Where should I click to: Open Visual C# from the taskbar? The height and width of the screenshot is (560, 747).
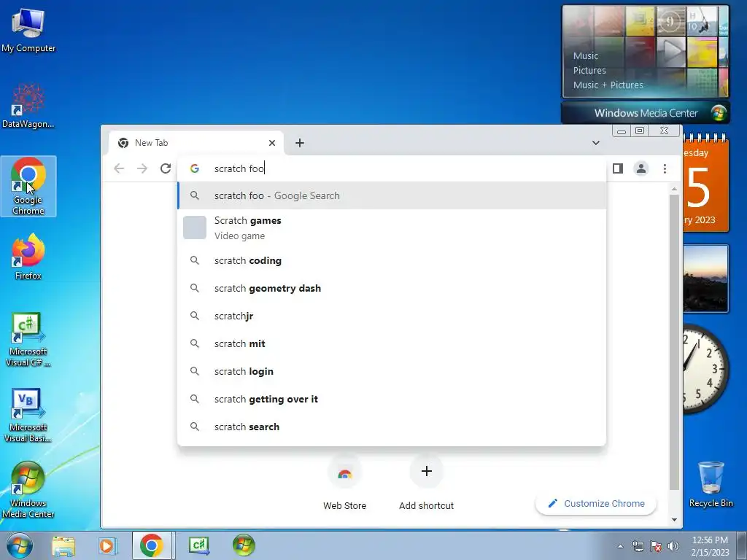click(199, 545)
